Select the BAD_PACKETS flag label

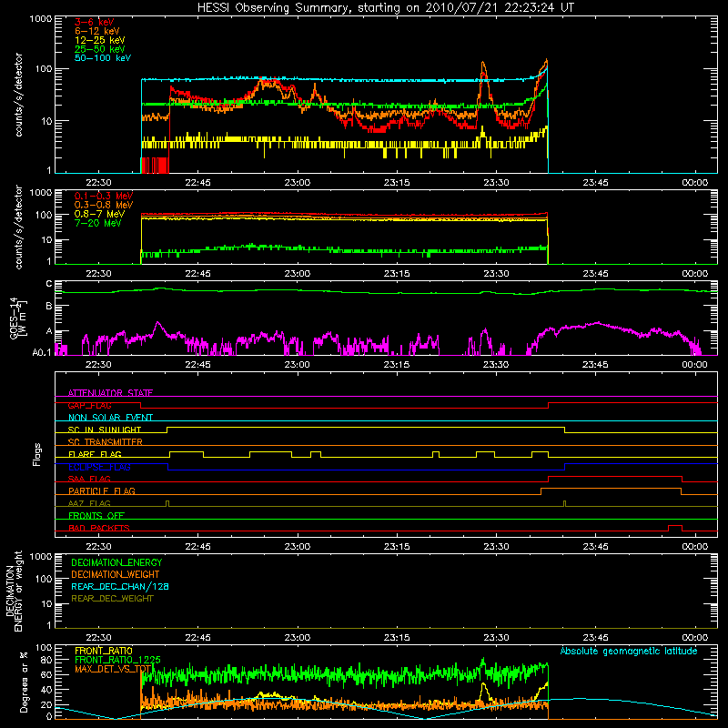click(99, 528)
